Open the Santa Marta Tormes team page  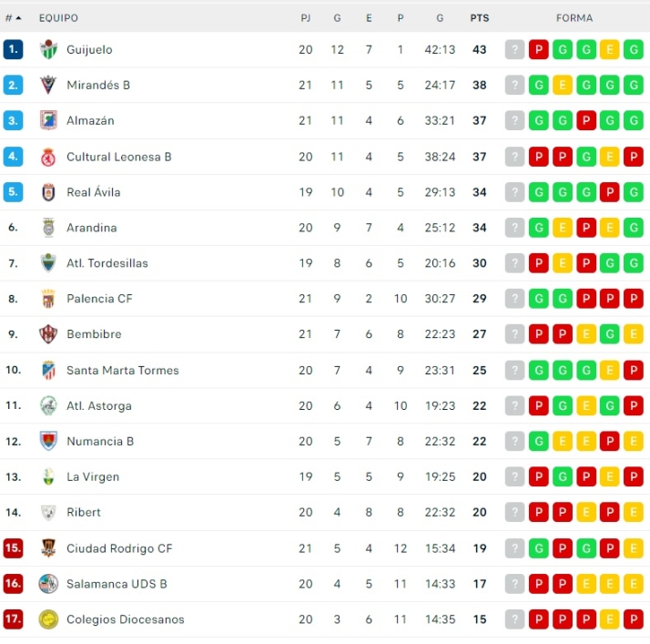point(122,370)
